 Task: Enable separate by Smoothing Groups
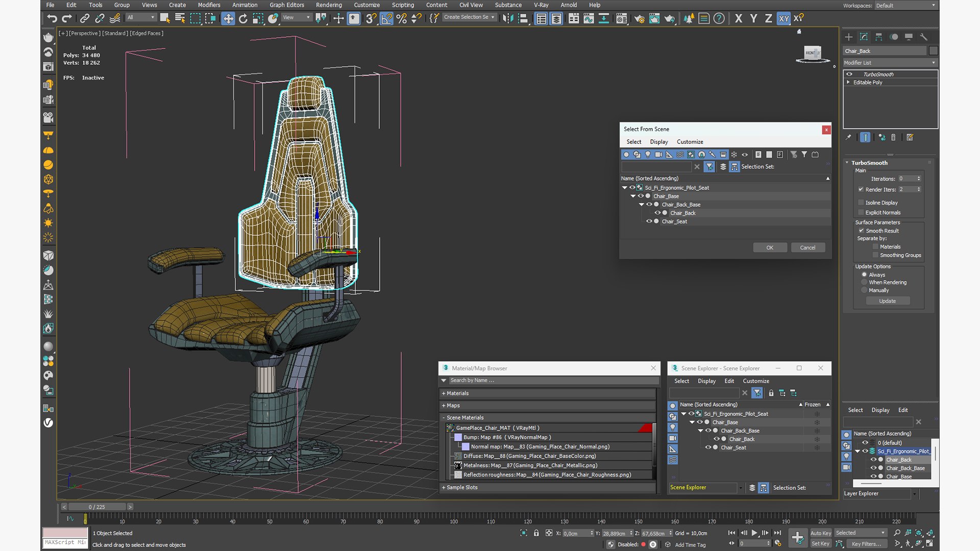point(875,255)
